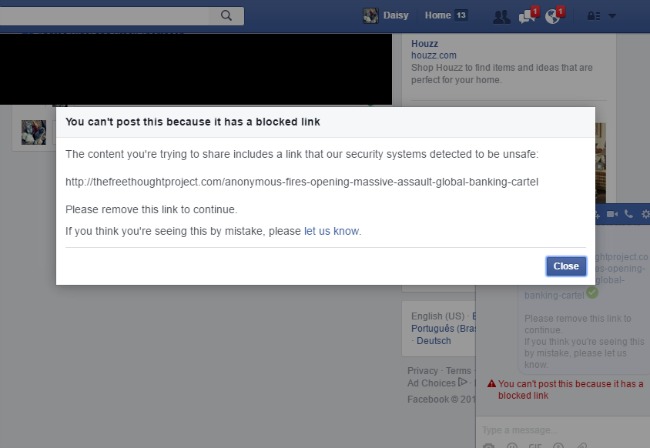The height and width of the screenshot is (448, 650).
Task: Switch language to Deutsch
Action: point(434,341)
